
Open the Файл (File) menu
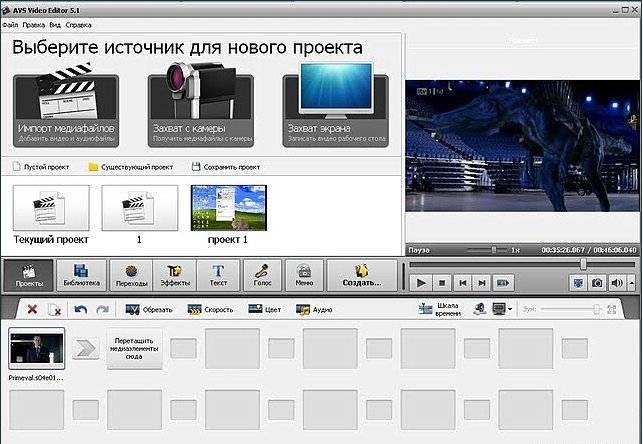point(9,23)
